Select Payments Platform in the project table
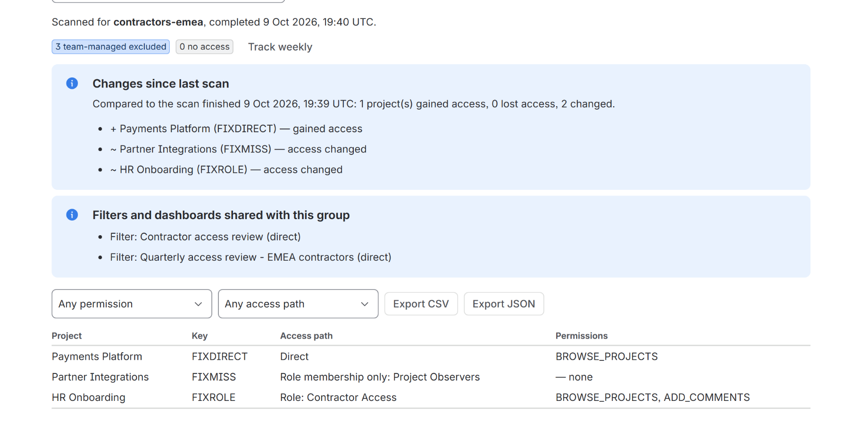Viewport: 868px width, 425px height. click(x=97, y=357)
